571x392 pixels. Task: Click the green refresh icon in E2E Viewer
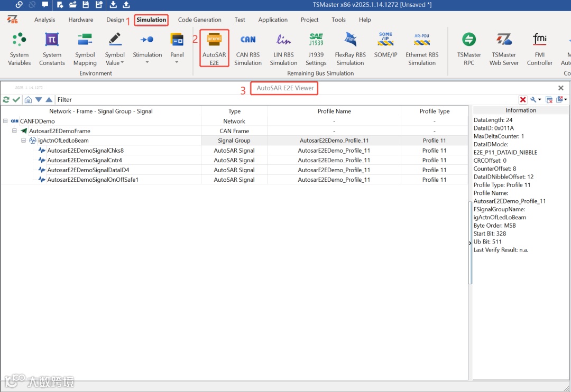pos(6,99)
